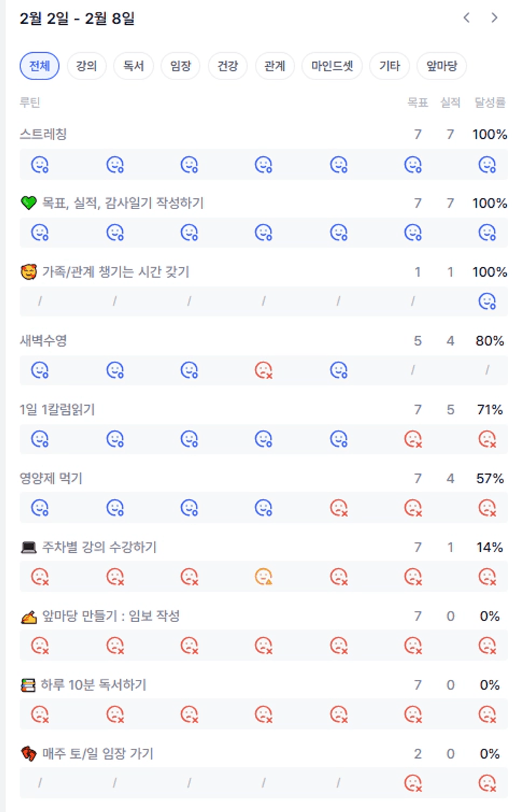The width and height of the screenshot is (513, 812).
Task: Click the 2월 2일 - 2월 8일 date range
Action: click(77, 19)
